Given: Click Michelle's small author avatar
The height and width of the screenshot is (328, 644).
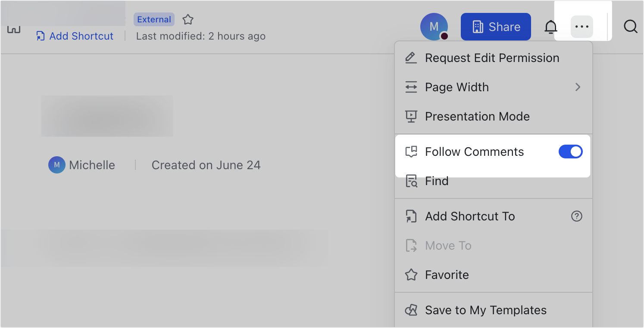Looking at the screenshot, I should 56,165.
